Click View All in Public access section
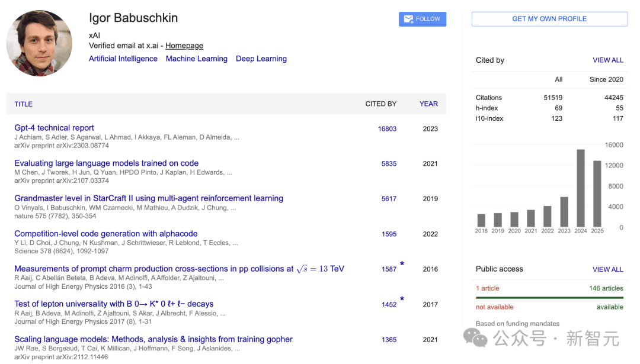 point(608,269)
